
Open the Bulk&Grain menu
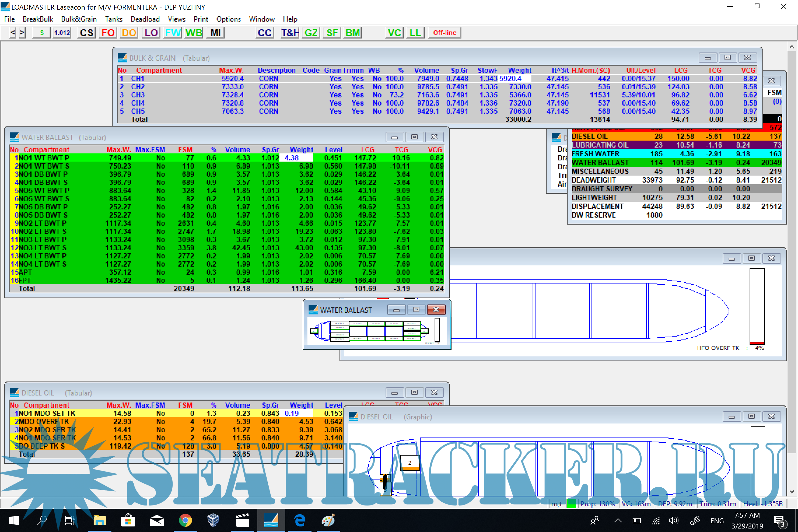click(x=79, y=19)
